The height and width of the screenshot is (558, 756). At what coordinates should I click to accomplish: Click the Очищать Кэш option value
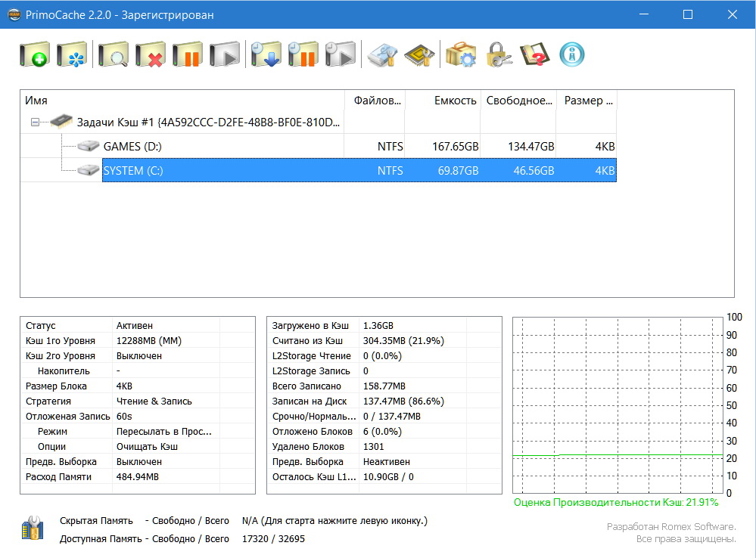pos(147,447)
